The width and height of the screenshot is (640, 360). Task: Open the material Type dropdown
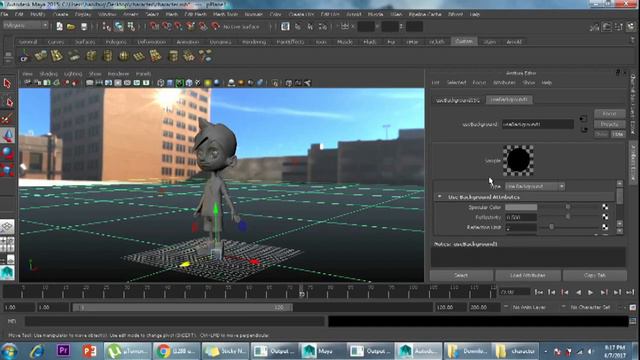tap(535, 187)
